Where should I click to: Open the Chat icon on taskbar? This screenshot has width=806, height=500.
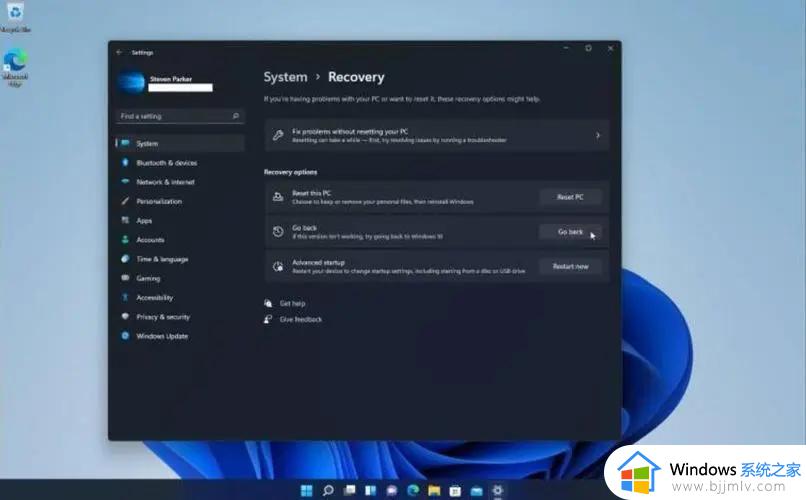coord(392,490)
